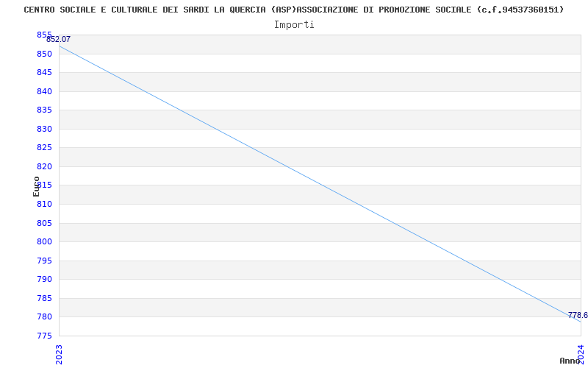
Task: Click the 830 y-axis tick label
Action: click(x=44, y=129)
